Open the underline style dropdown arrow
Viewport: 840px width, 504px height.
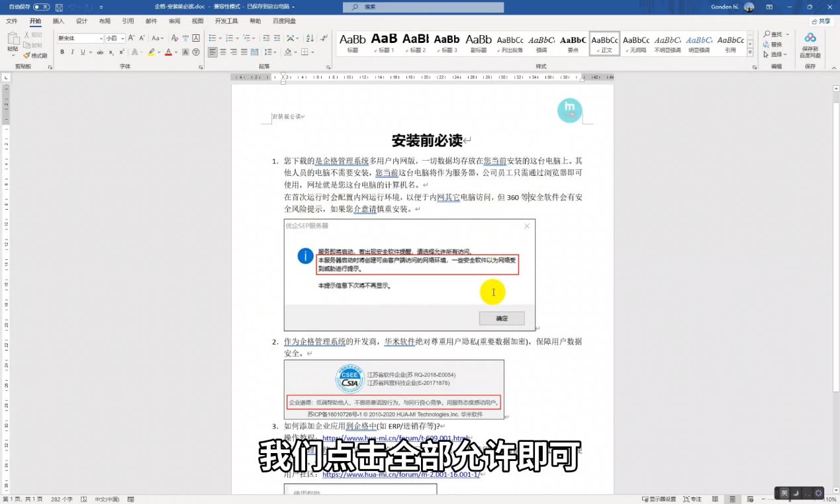point(91,52)
